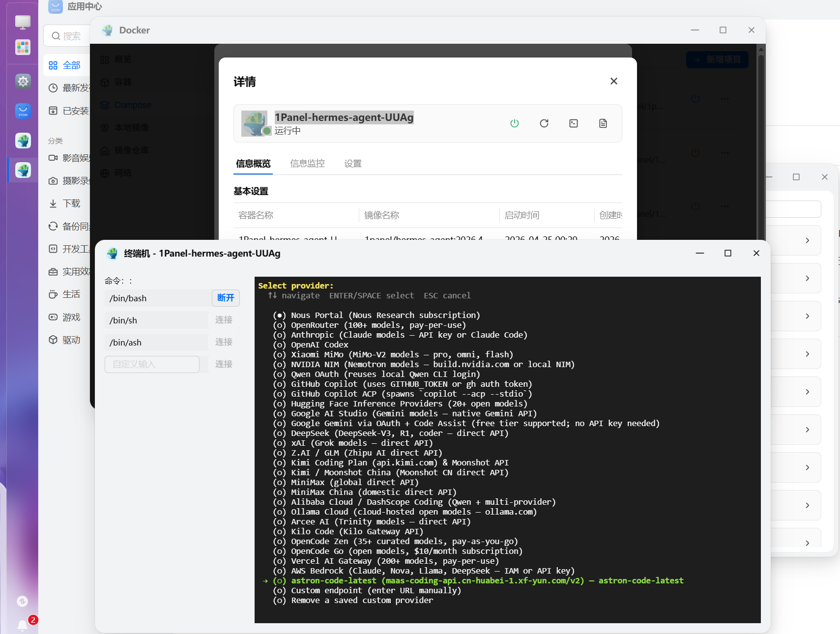Open the container logs document icon

click(603, 123)
